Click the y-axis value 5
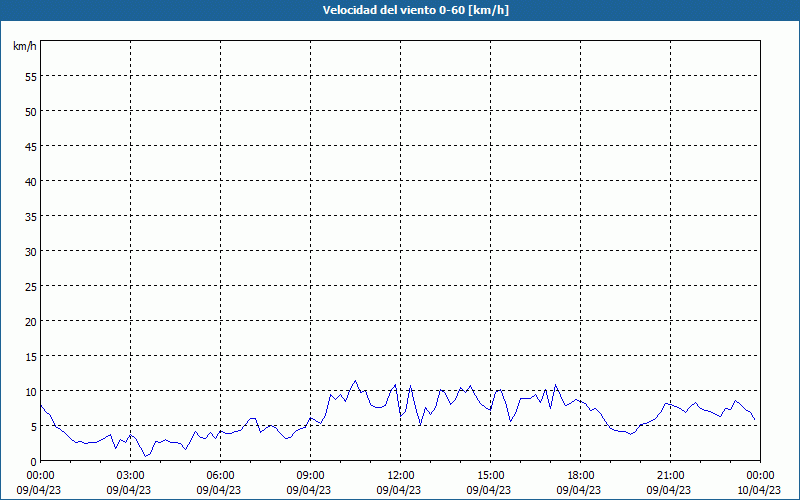 pos(34,427)
